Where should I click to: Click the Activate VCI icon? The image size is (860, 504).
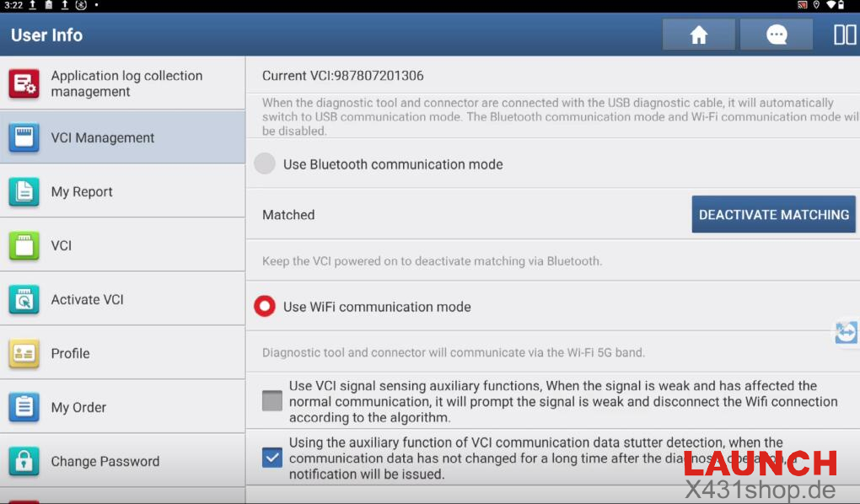(24, 299)
